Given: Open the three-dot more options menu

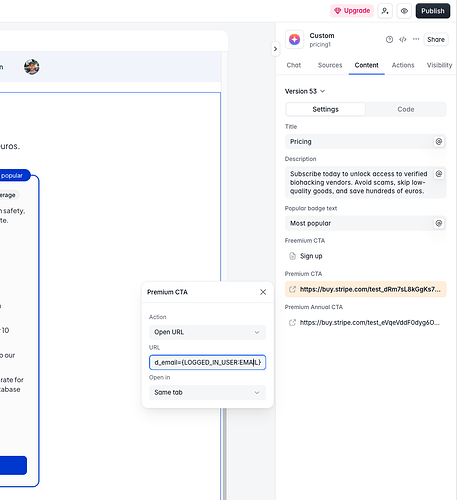Looking at the screenshot, I should pyautogui.click(x=416, y=39).
